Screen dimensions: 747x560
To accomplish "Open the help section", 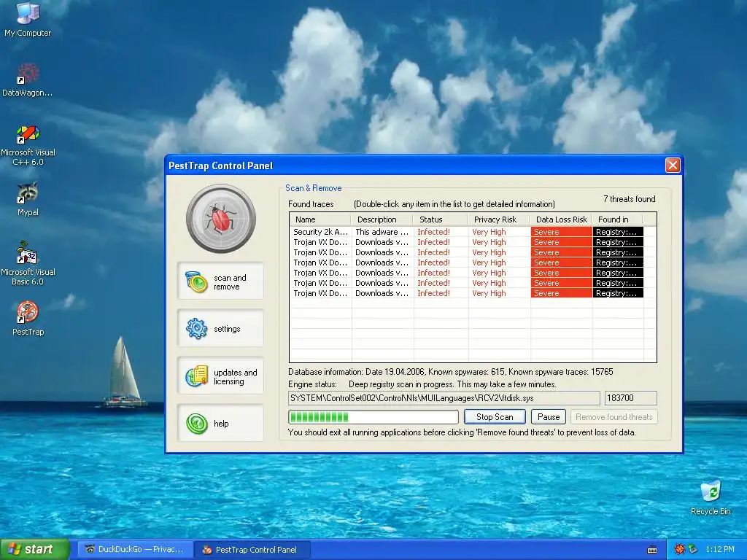I will pos(220,423).
